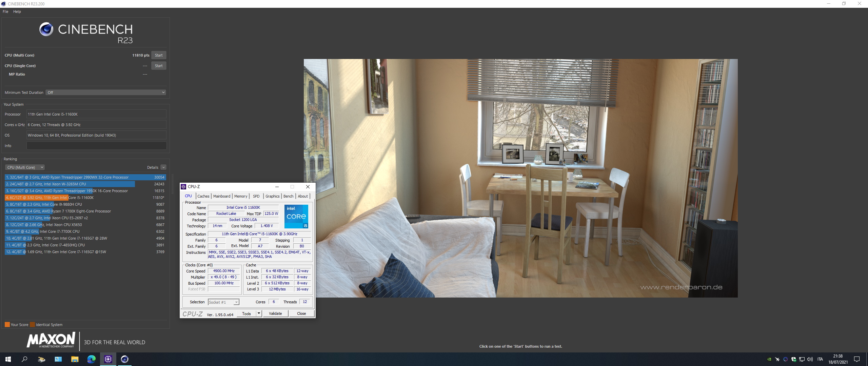The image size is (868, 366).
Task: Open Minimum Test Duration dropdown
Action: (x=106, y=93)
